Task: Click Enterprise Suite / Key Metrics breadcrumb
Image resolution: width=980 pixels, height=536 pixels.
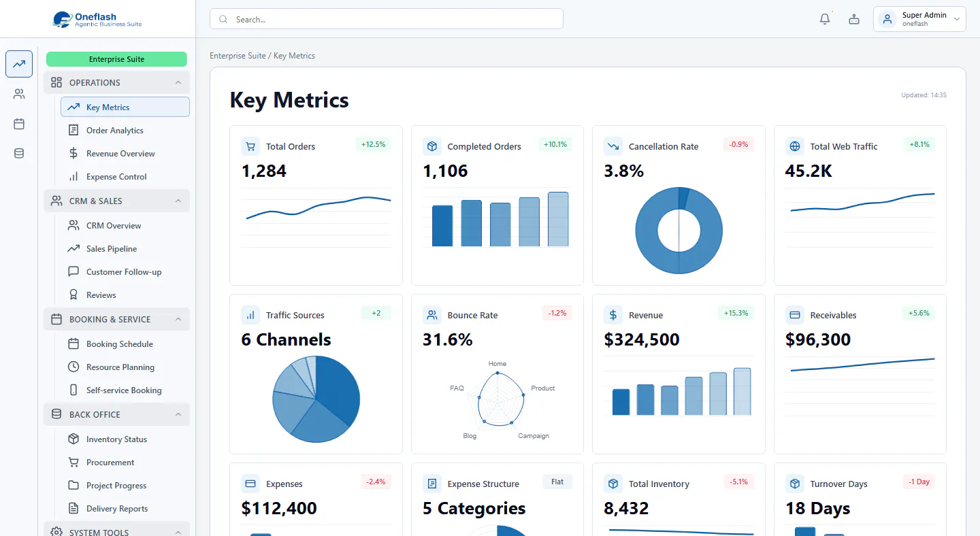Action: pyautogui.click(x=262, y=56)
